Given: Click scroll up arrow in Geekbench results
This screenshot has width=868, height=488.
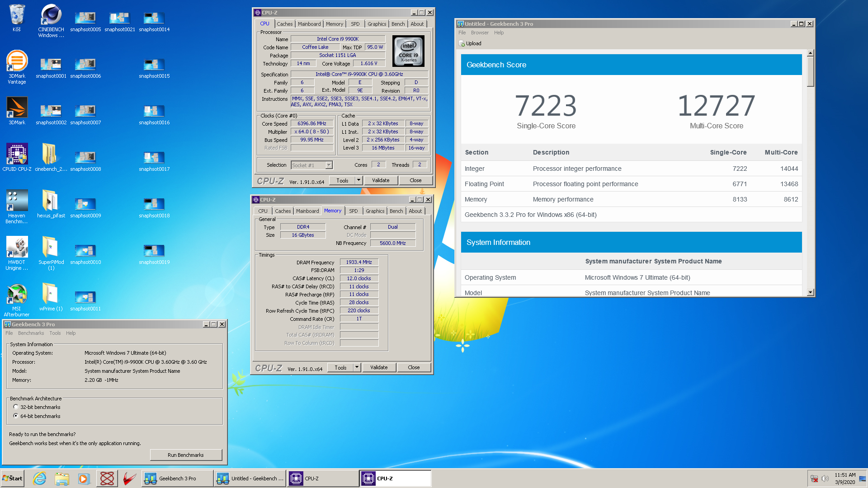Looking at the screenshot, I should coord(811,53).
